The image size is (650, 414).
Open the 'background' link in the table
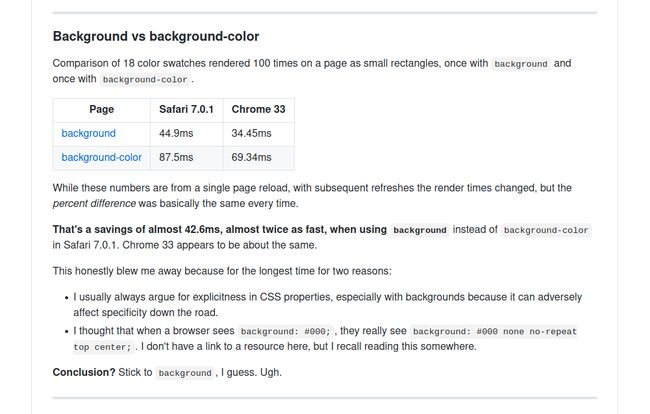pyautogui.click(x=88, y=133)
